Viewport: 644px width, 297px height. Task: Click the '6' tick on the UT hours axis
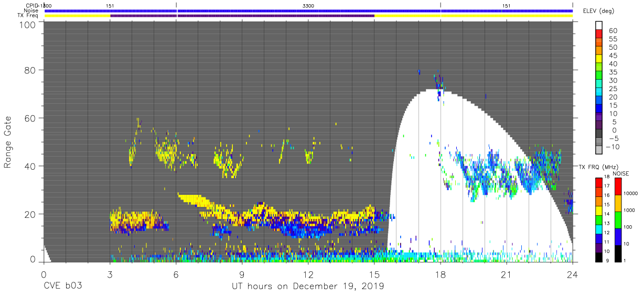176,274
